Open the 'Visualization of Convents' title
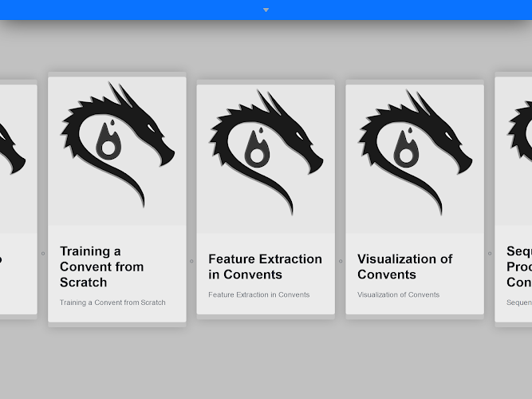532x399 pixels. [x=404, y=267]
